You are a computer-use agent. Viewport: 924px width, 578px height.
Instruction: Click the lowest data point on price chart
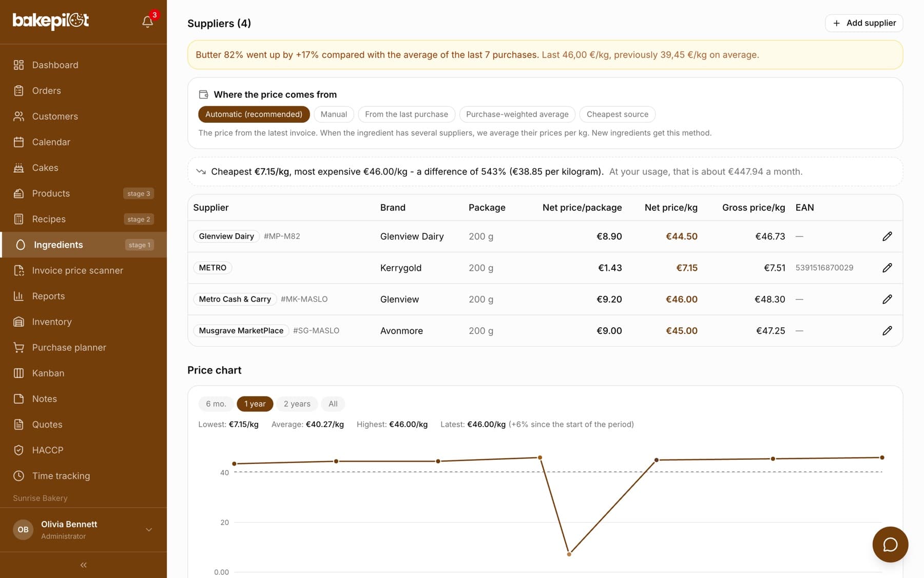[x=569, y=554]
